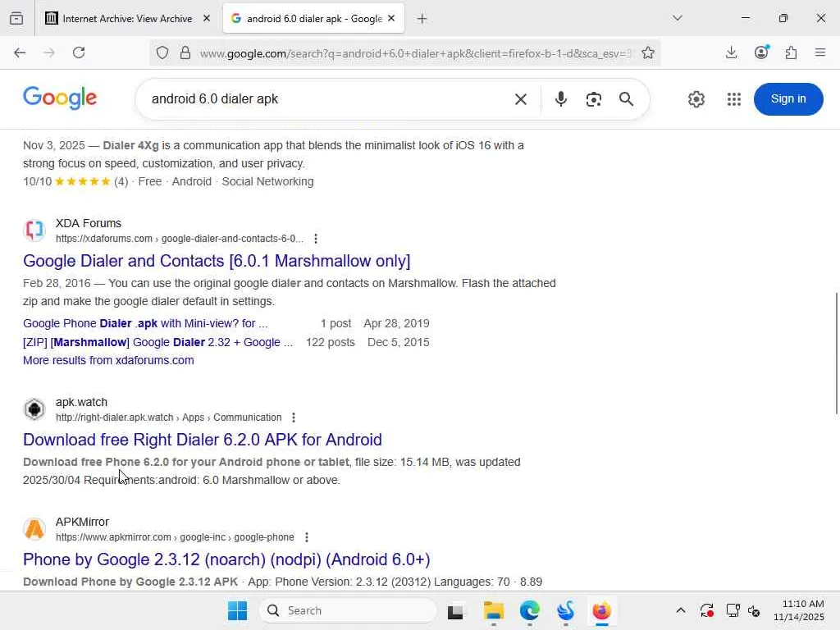840x630 pixels.
Task: Open the tracking protection shield icon
Action: tap(162, 52)
